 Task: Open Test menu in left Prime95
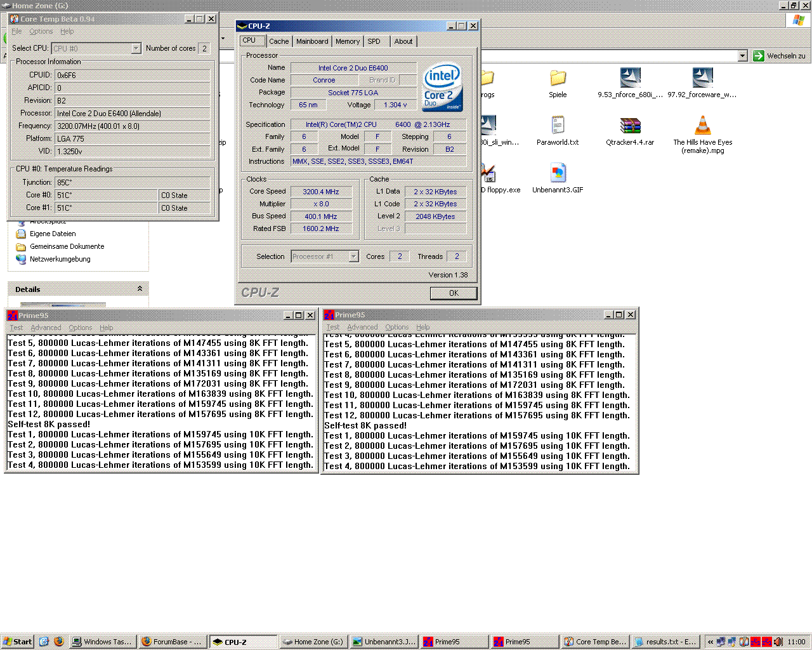pos(16,328)
